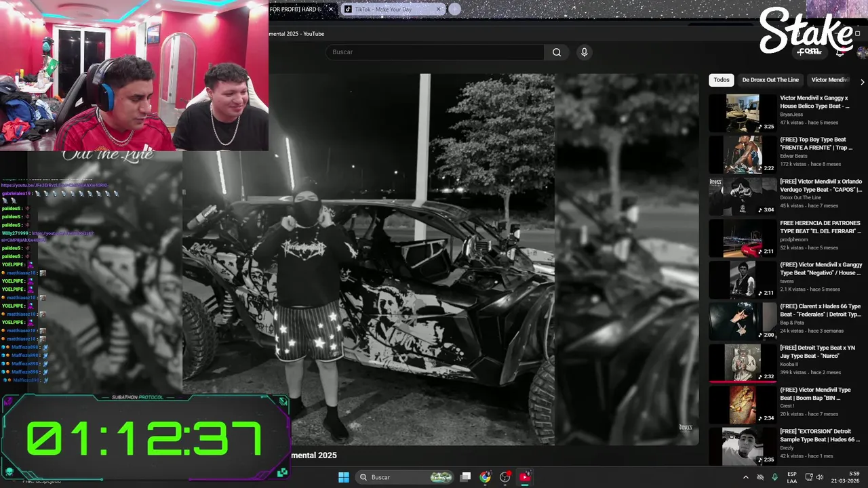The height and width of the screenshot is (488, 868).
Task: Click the YouTube 'Buscar' search field
Action: coord(435,52)
